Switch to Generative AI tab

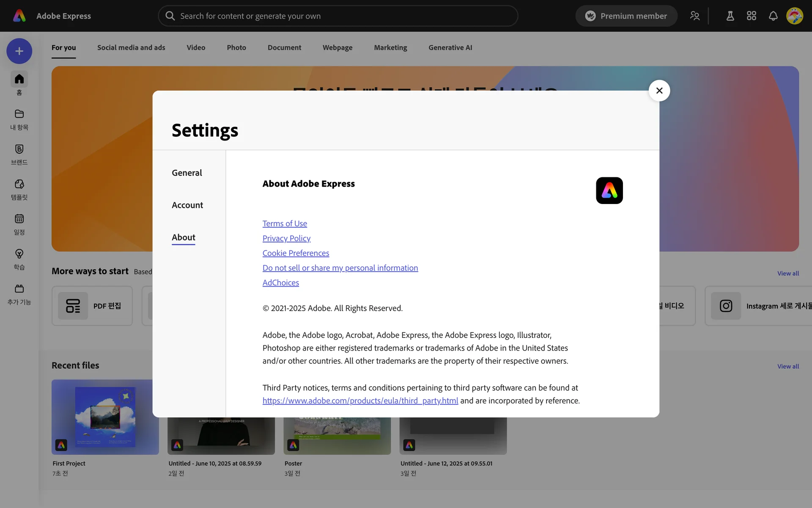[450, 47]
